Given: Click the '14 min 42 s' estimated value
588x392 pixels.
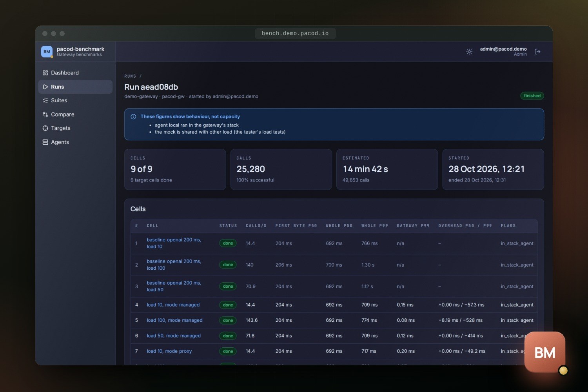Looking at the screenshot, I should (x=365, y=169).
